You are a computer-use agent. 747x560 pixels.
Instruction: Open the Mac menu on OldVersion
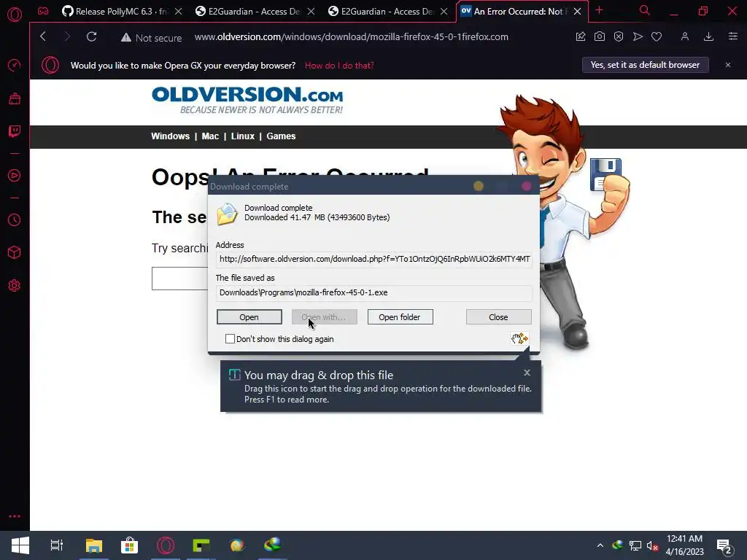coord(210,136)
